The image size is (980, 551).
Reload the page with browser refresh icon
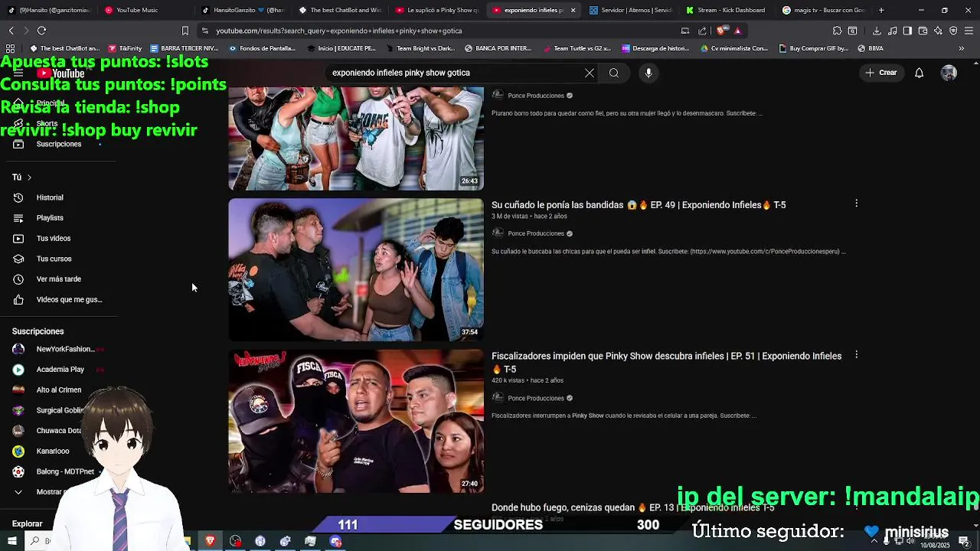point(41,31)
